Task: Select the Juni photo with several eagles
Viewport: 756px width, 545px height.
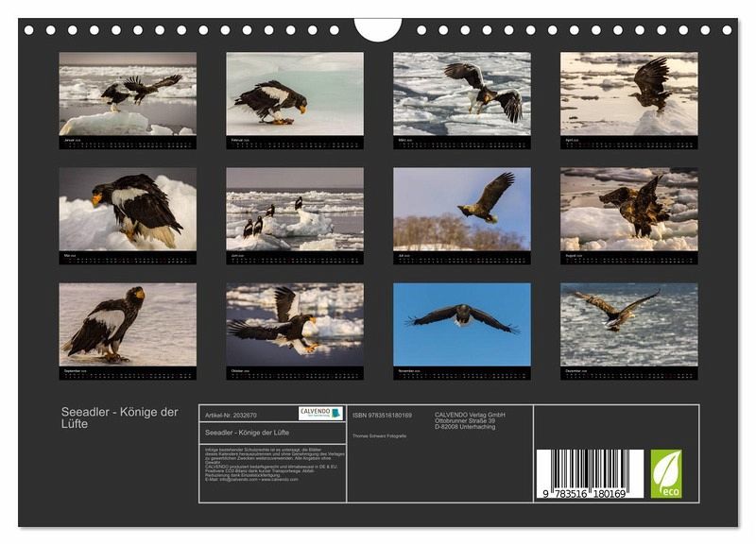Action: (x=294, y=209)
